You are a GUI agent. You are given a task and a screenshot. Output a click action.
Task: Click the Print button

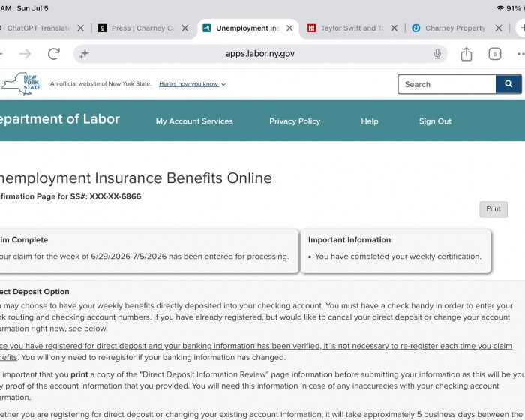click(x=493, y=209)
